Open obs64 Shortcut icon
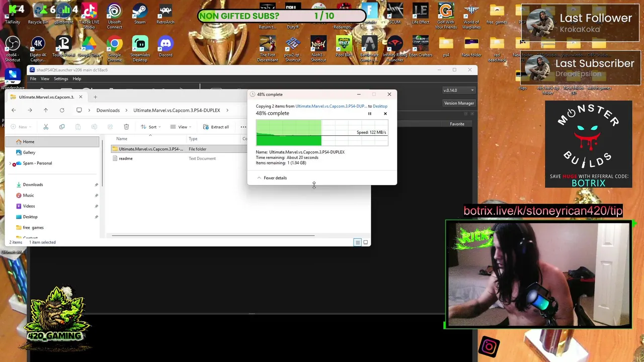This screenshot has height=362, width=644. click(13, 49)
